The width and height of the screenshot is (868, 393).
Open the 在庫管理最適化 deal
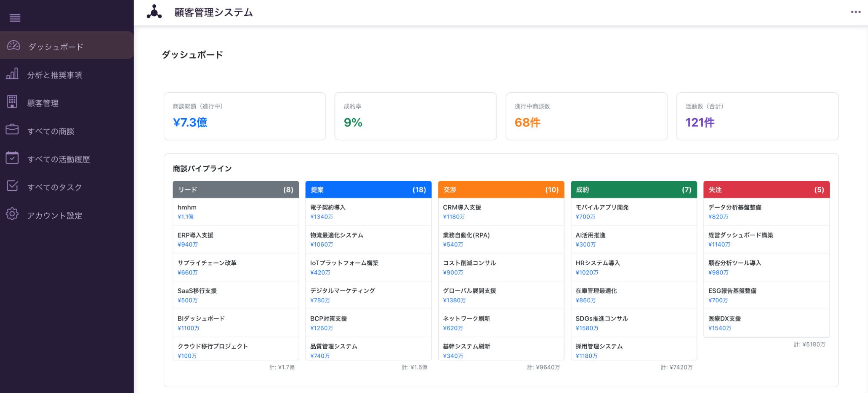634,295
